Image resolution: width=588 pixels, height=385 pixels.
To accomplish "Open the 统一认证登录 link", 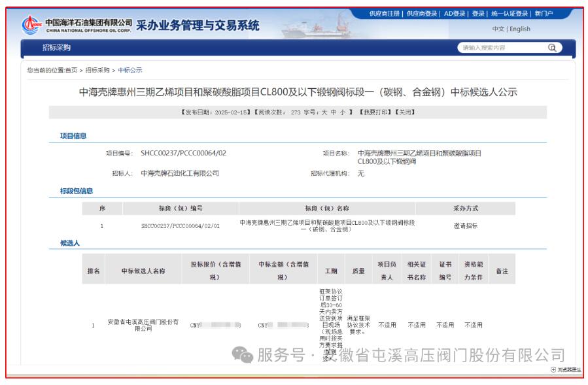I will pyautogui.click(x=510, y=14).
